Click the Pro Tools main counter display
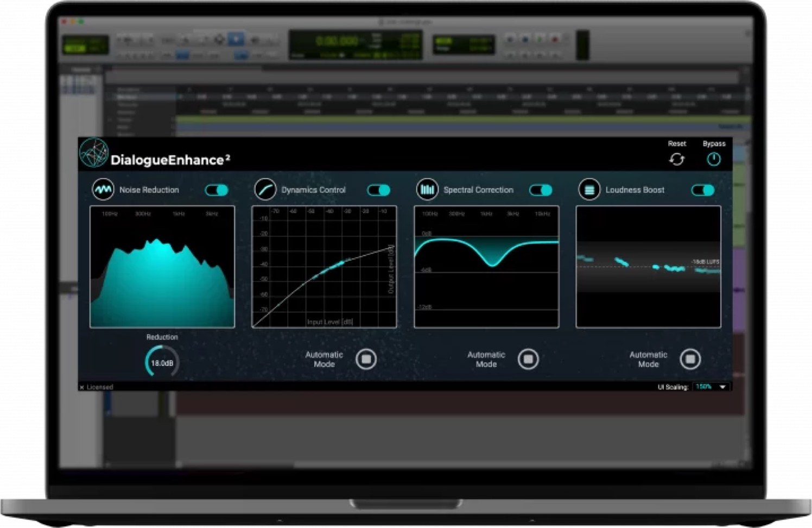 [356, 45]
